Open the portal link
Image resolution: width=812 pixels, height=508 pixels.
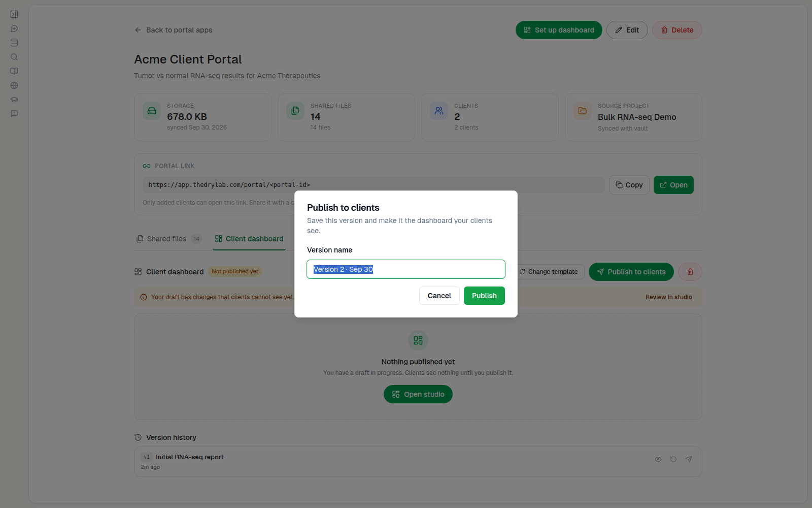(673, 185)
